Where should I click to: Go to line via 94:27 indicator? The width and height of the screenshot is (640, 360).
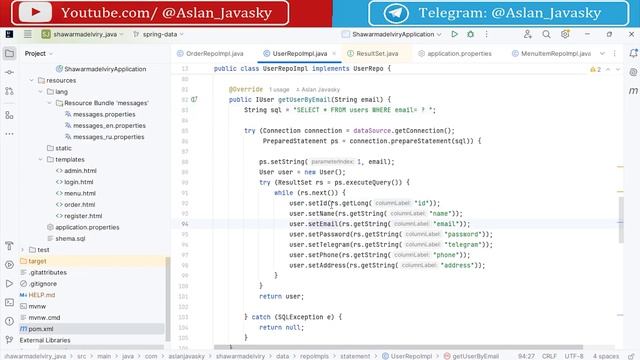pos(526,356)
